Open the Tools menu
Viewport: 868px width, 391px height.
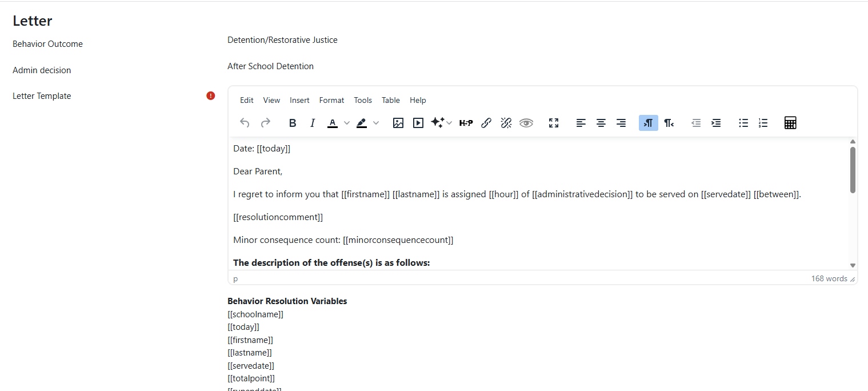pyautogui.click(x=363, y=100)
